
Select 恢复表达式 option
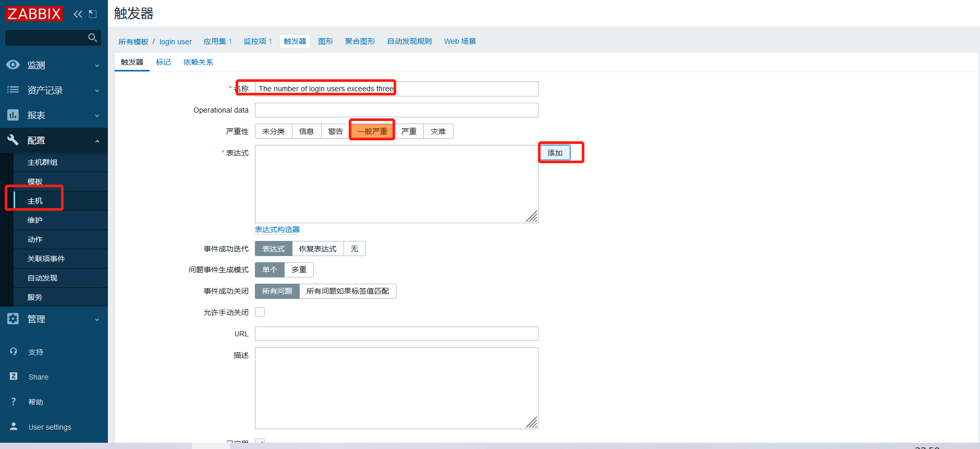coord(318,249)
